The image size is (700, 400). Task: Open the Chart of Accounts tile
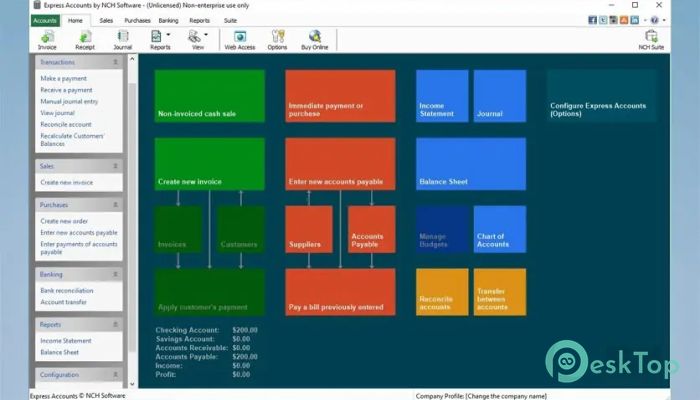point(500,229)
